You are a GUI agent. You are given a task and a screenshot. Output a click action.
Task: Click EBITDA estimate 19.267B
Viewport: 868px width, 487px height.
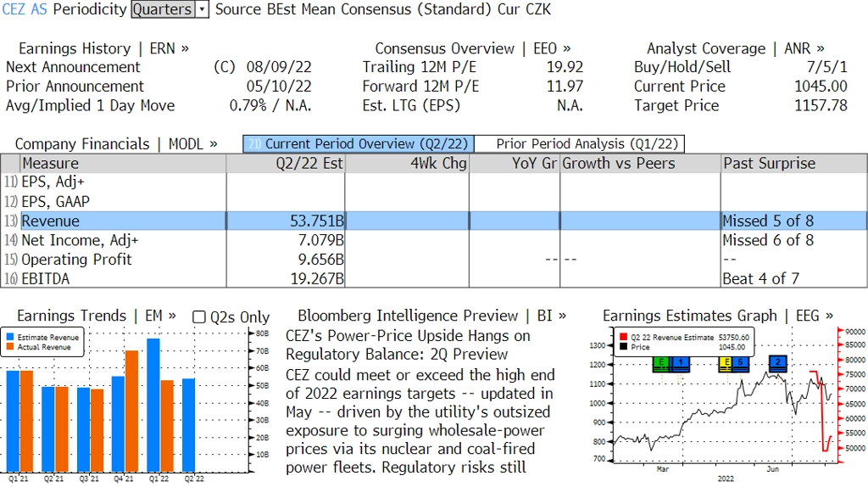(x=317, y=278)
